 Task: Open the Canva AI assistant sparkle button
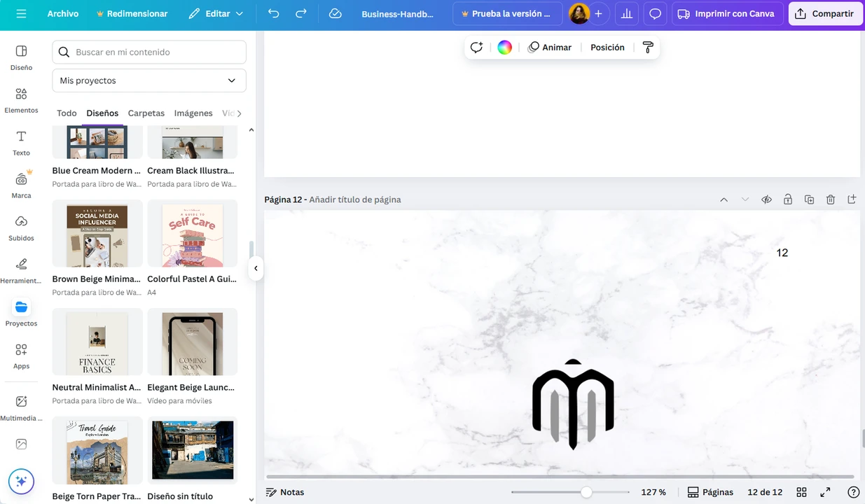pos(21,482)
